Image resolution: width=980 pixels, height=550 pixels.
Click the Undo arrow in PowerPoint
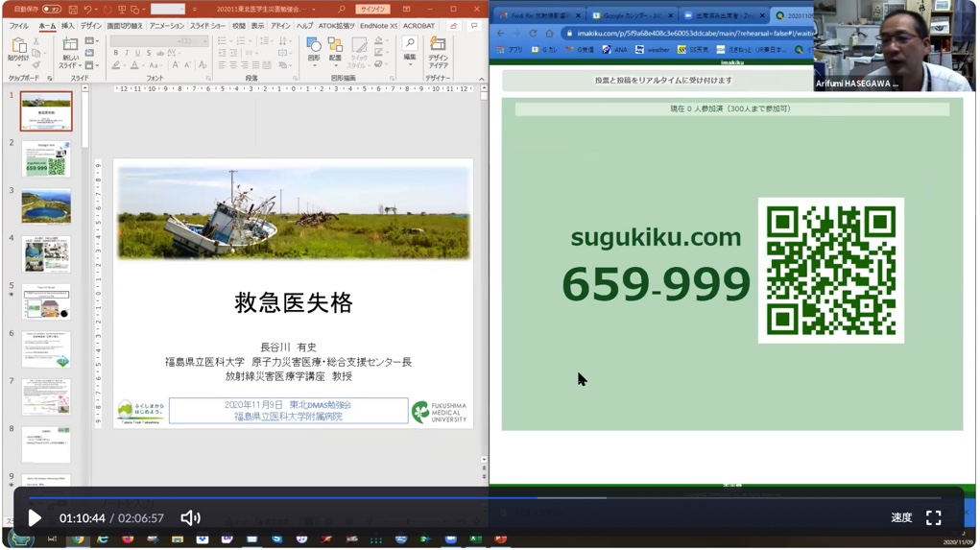point(87,10)
